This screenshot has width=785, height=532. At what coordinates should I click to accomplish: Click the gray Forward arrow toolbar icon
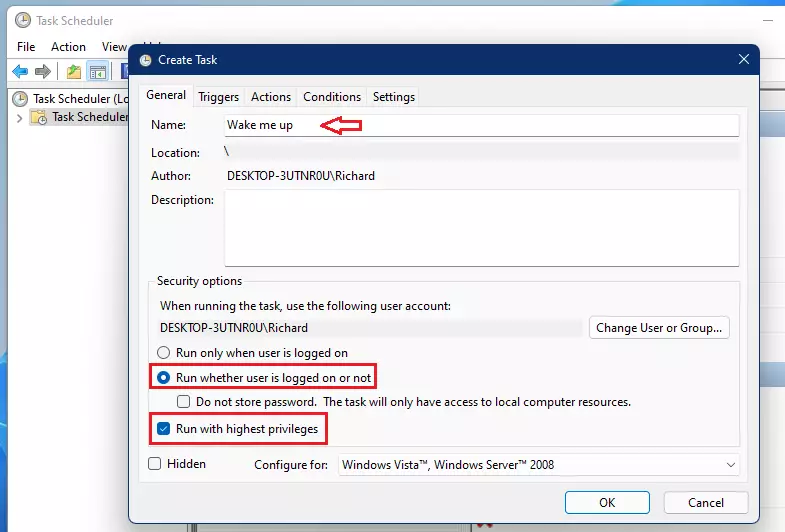[x=43, y=72]
